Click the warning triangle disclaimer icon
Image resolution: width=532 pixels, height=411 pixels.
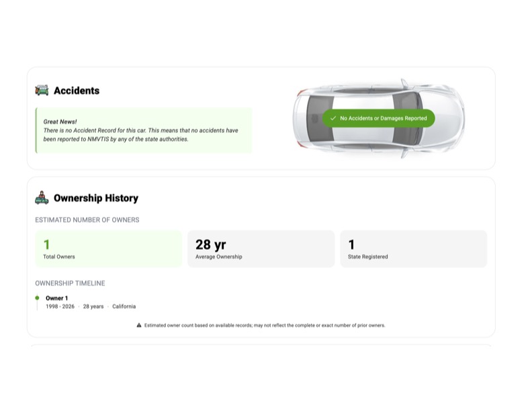click(x=139, y=325)
